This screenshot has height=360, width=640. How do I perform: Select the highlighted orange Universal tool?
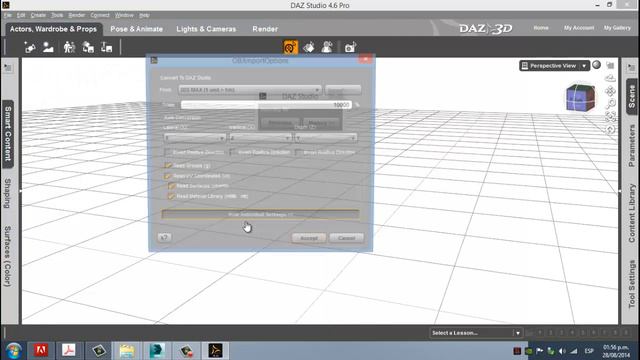tap(290, 47)
